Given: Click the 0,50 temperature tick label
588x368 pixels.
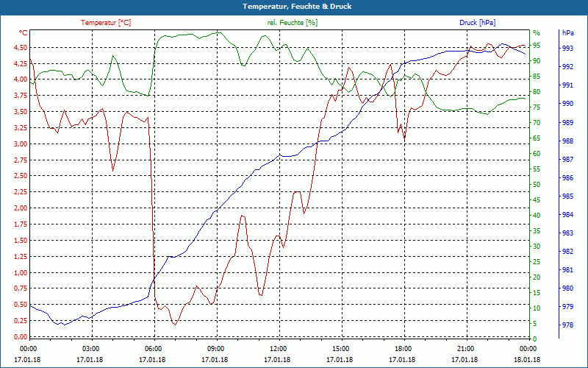Looking at the screenshot, I should point(20,305).
